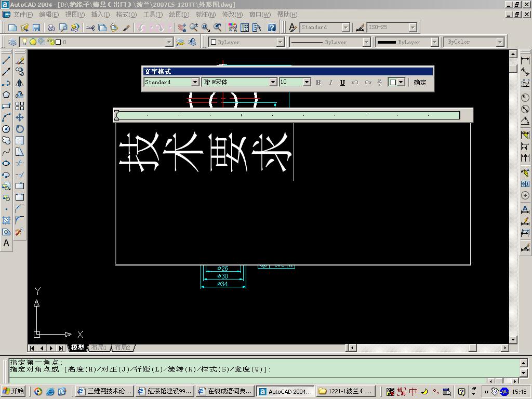Activate the Pan realtime hand tool
Image resolution: width=532 pixels, height=399 pixels.
182,28
